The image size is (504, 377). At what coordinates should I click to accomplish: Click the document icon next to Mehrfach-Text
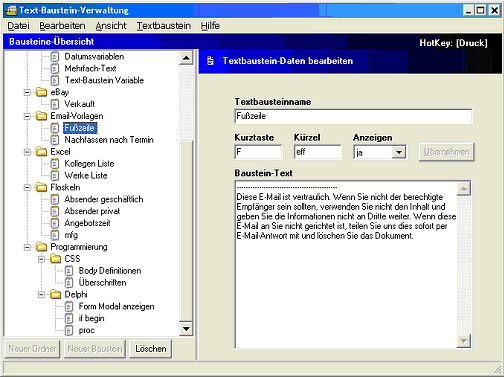pyautogui.click(x=55, y=69)
